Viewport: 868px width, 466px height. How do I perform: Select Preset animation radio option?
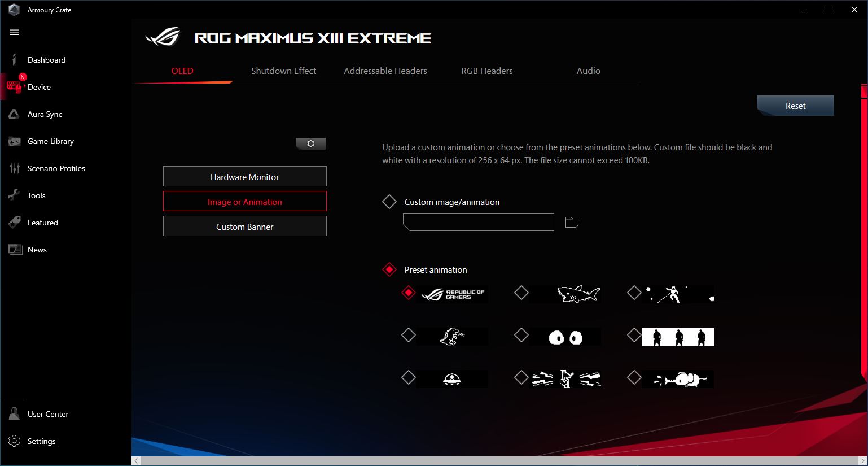tap(389, 269)
